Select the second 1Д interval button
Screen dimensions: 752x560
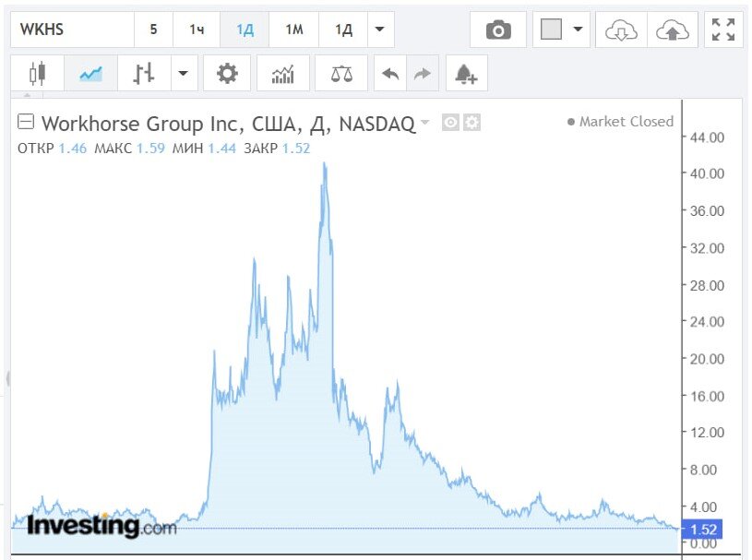click(x=343, y=30)
